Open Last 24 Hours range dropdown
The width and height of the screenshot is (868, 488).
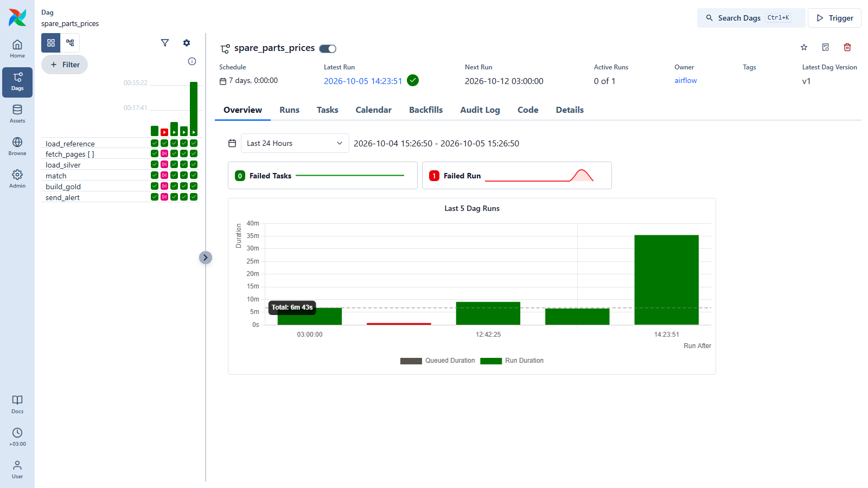pyautogui.click(x=295, y=143)
